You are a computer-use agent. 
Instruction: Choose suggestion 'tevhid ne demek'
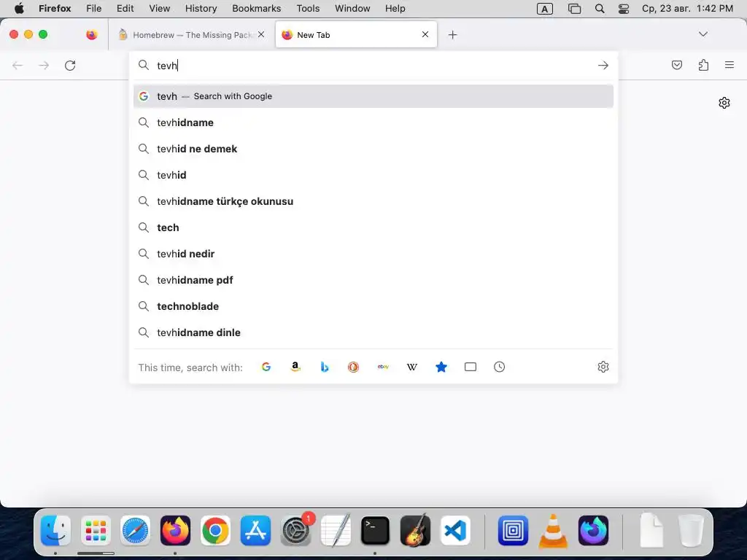[x=373, y=149]
